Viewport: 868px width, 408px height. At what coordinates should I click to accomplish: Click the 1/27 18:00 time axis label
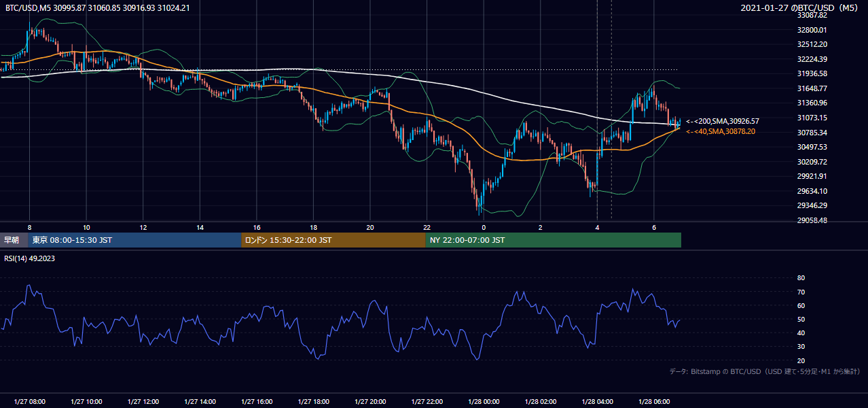313,402
